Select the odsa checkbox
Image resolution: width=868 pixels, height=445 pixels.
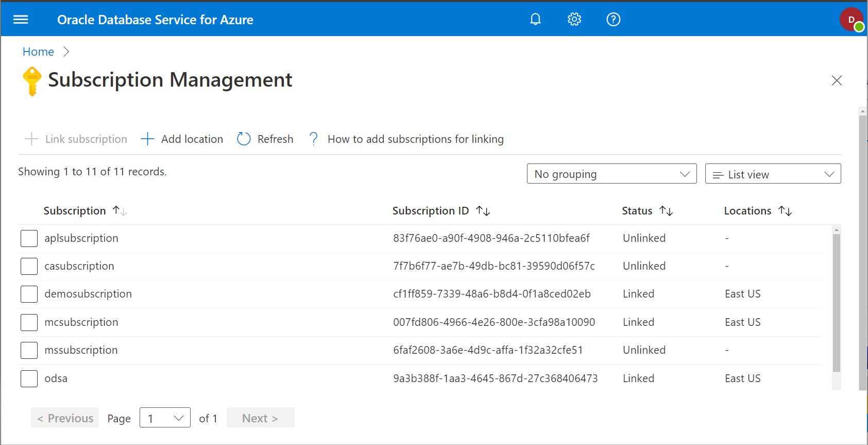click(x=29, y=378)
